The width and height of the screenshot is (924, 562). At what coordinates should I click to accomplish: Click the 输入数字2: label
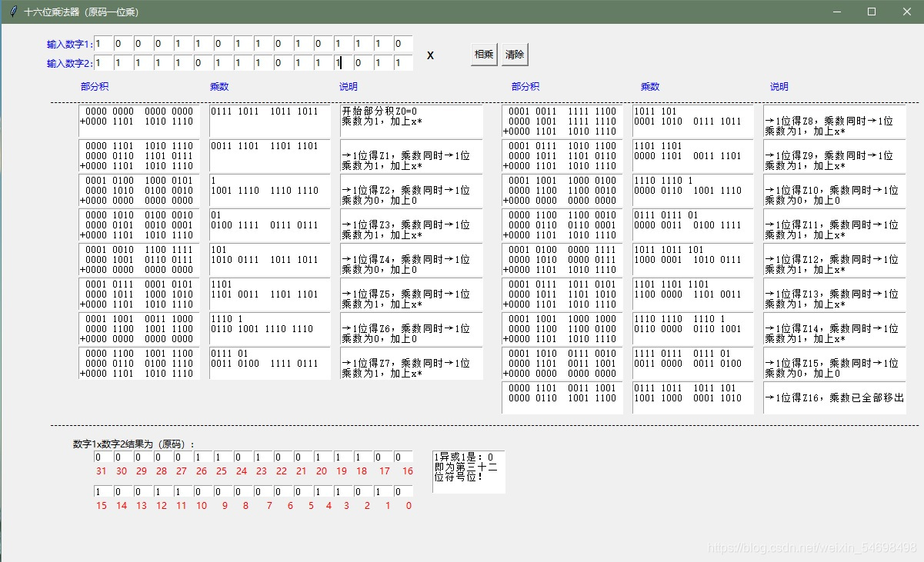pyautogui.click(x=69, y=63)
